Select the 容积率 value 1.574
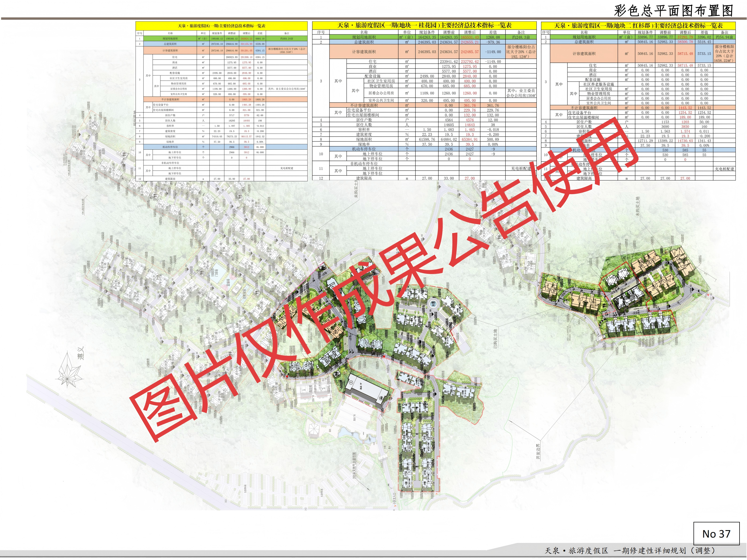747x560 pixels. coord(685,131)
